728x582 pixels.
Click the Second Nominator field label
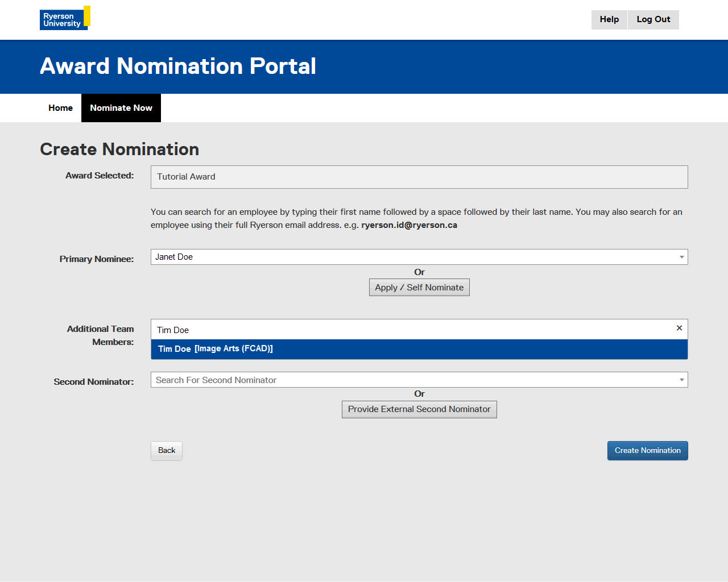tap(94, 382)
